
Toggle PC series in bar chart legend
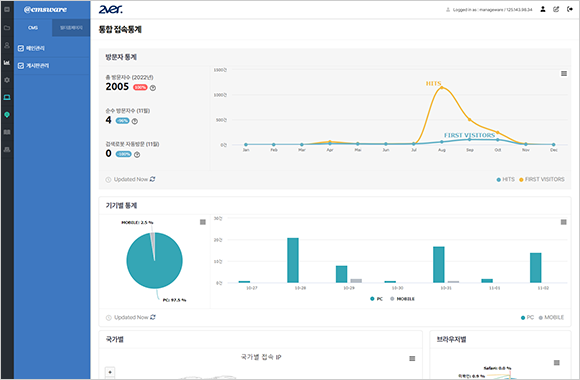377,299
